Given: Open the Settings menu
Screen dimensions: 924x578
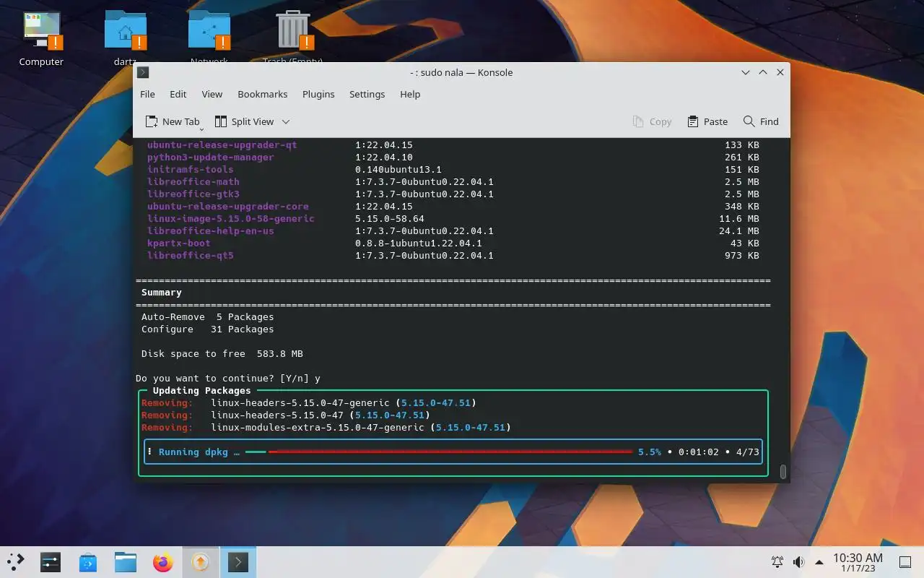Looking at the screenshot, I should [x=367, y=94].
